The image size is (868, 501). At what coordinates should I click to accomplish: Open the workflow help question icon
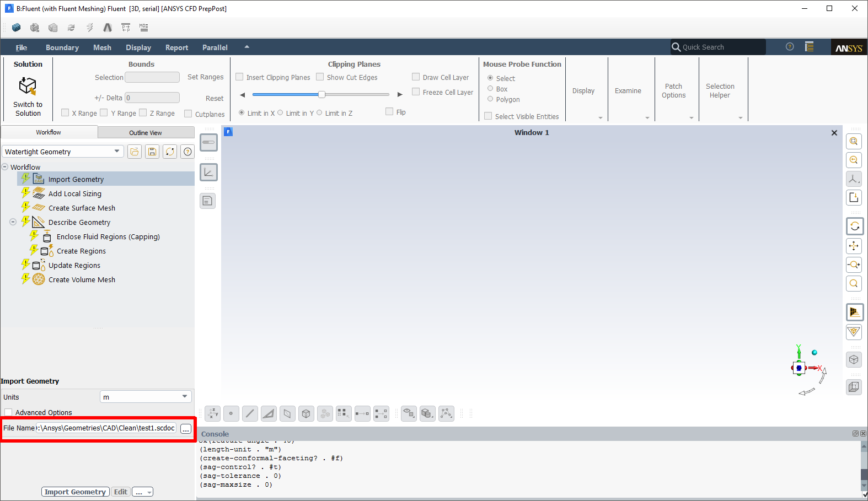point(187,152)
